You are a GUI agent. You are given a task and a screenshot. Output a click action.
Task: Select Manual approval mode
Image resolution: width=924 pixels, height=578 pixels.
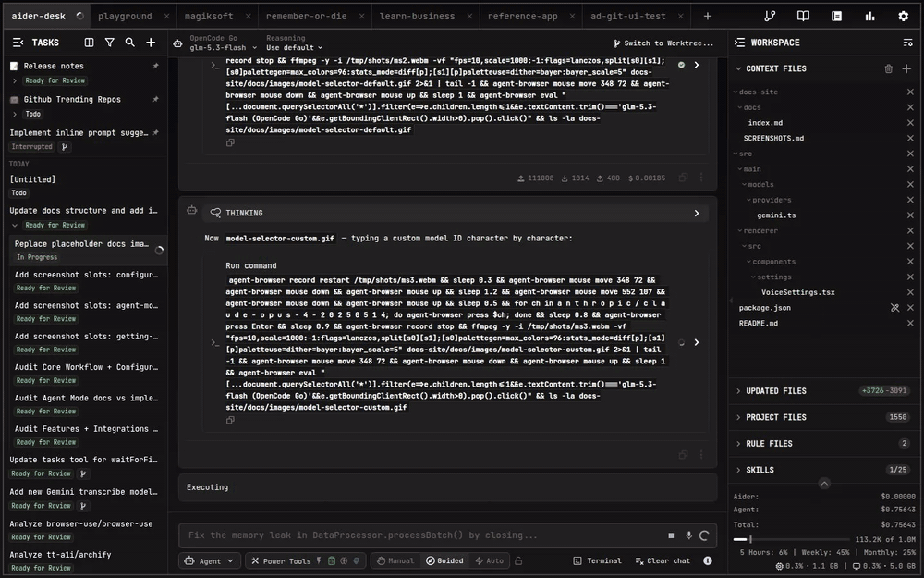[x=395, y=561]
